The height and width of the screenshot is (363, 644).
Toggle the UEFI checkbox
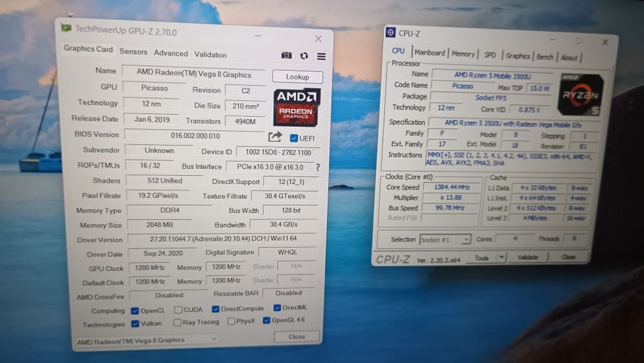coord(294,138)
